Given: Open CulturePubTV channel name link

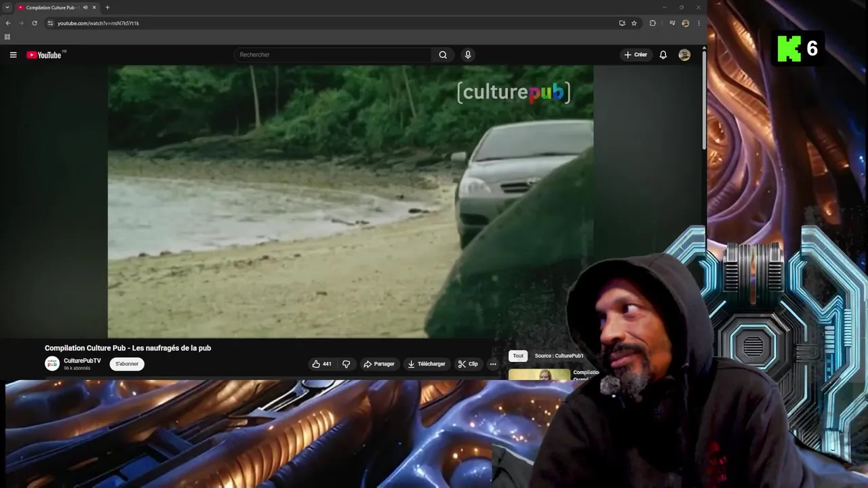Looking at the screenshot, I should [82, 361].
